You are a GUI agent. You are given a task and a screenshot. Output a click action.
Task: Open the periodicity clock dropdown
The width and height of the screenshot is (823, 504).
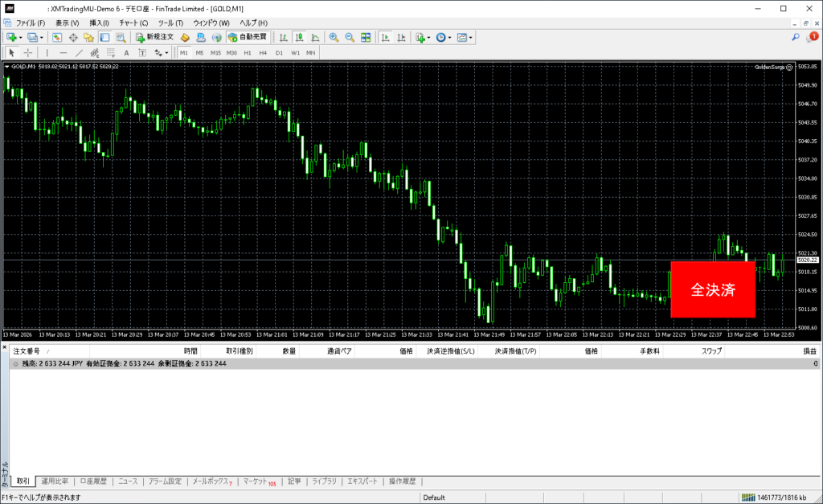pyautogui.click(x=450, y=37)
